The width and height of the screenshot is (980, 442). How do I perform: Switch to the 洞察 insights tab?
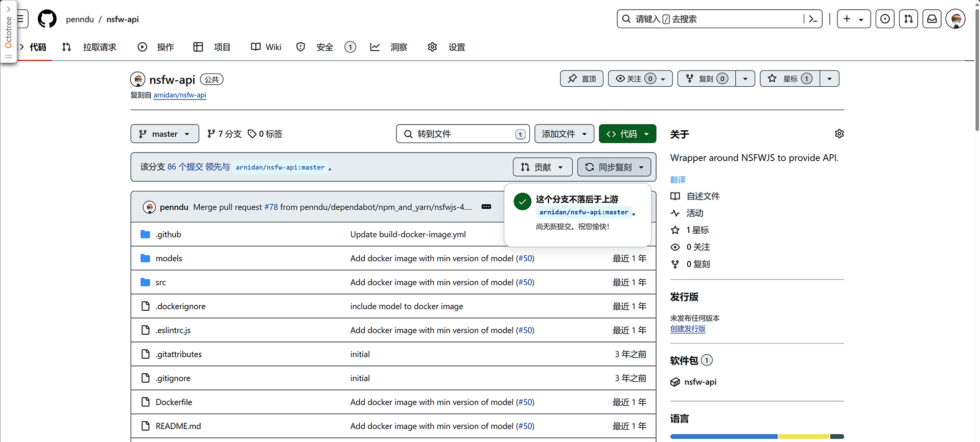click(x=389, y=47)
